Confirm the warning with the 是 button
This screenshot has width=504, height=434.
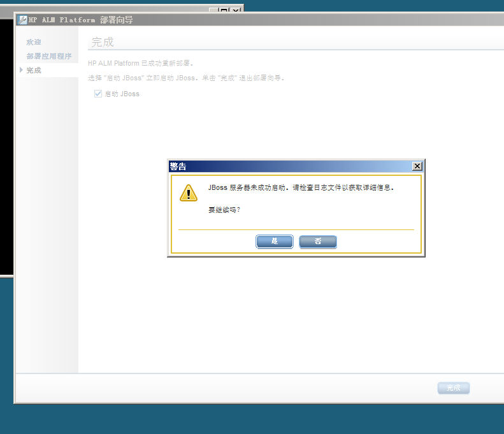tap(275, 242)
